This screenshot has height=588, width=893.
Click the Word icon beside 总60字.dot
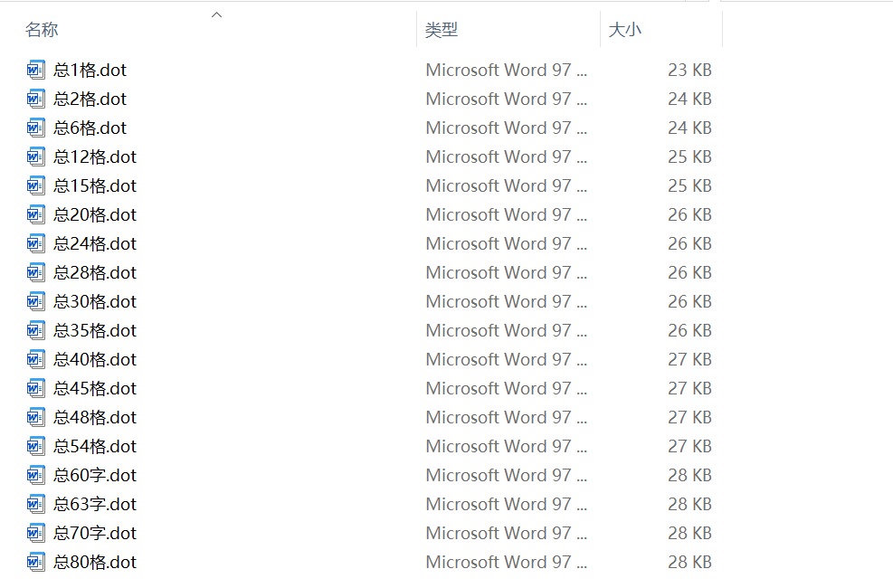pos(35,475)
